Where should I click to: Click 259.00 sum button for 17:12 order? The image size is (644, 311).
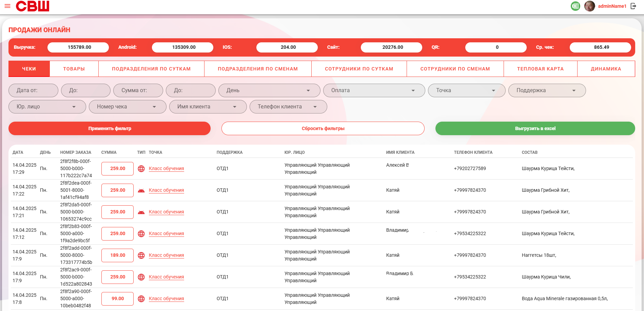point(117,234)
